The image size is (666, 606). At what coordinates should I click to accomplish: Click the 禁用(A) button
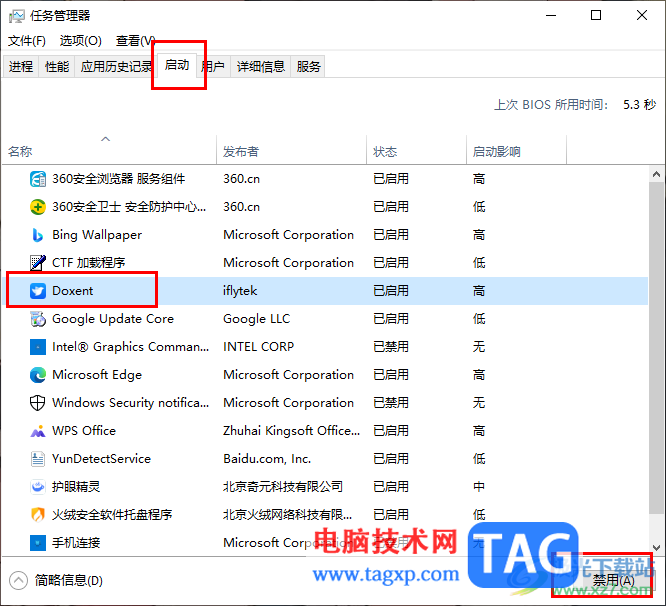(x=613, y=580)
